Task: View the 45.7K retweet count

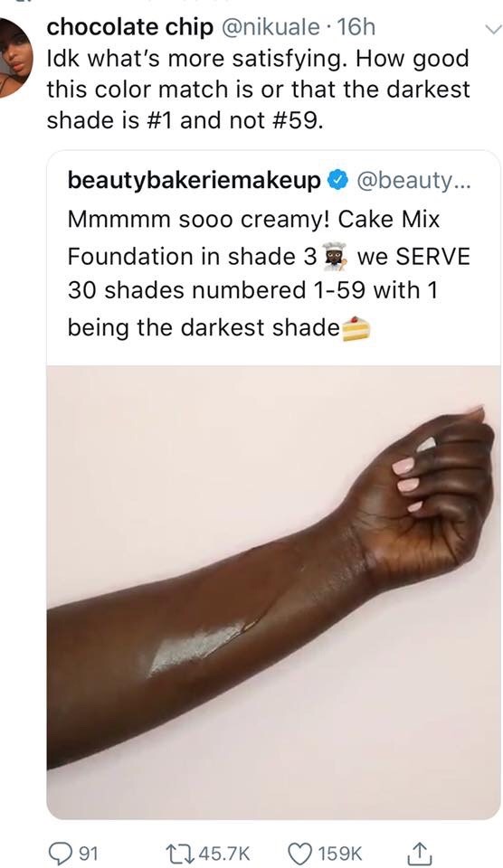Action: click(x=223, y=853)
